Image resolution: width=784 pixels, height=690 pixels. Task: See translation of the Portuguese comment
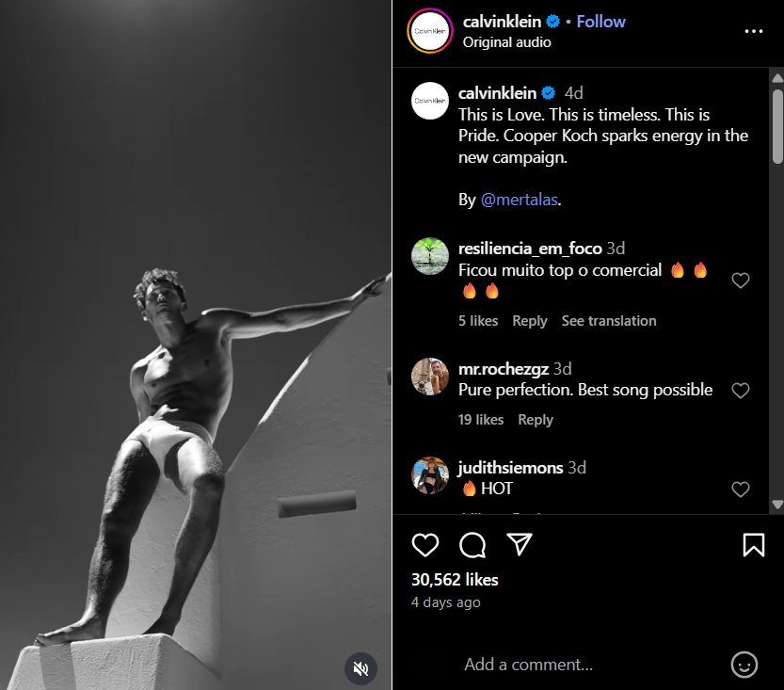coord(609,321)
